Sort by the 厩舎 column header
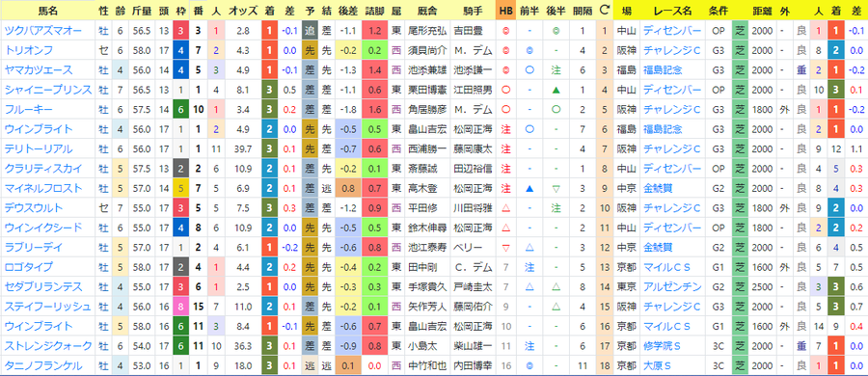Viewport: 868px width, 376px height. [x=425, y=11]
